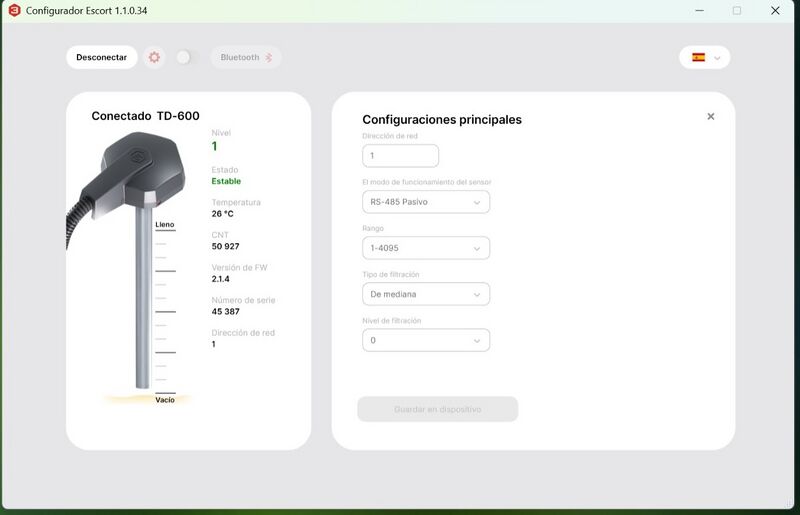The width and height of the screenshot is (800, 515).
Task: Click the Desconectar button
Action: (102, 57)
